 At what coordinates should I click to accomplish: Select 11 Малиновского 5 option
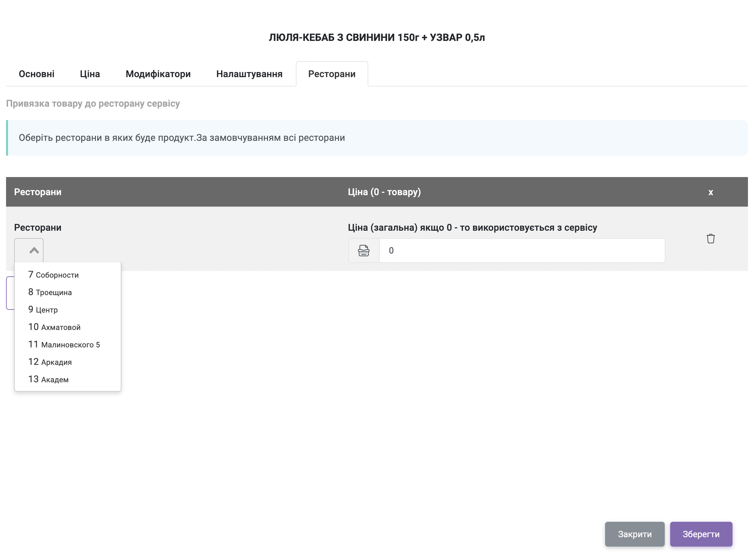tap(64, 344)
